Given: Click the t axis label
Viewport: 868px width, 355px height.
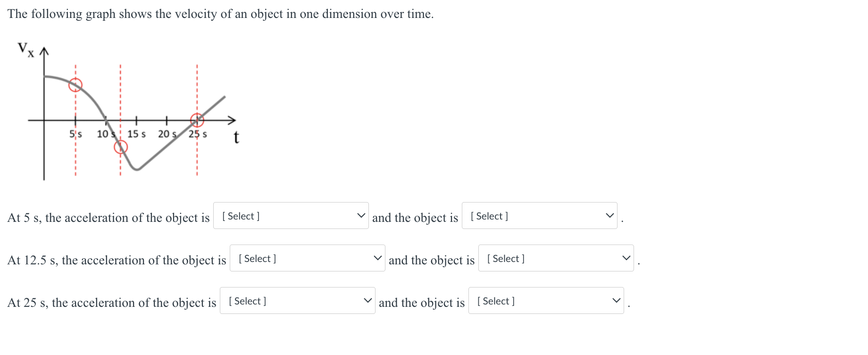Looking at the screenshot, I should click(236, 137).
